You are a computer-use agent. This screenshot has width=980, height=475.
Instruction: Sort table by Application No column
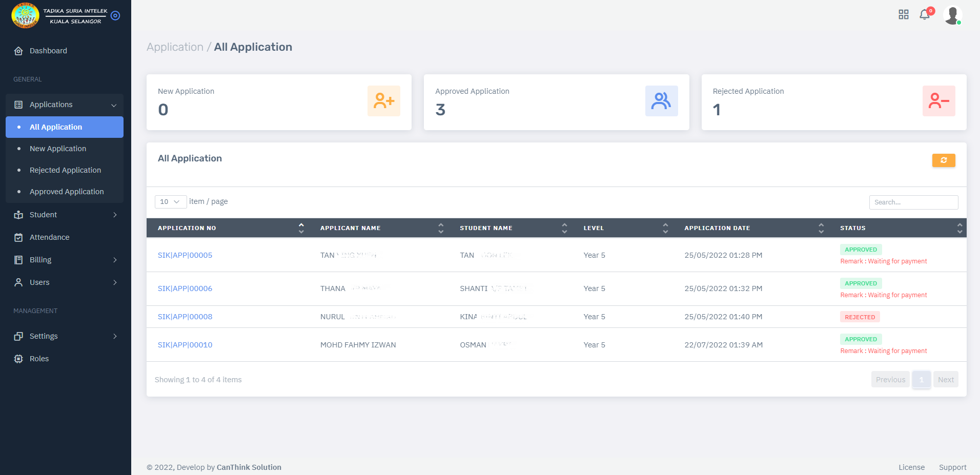coord(301,228)
